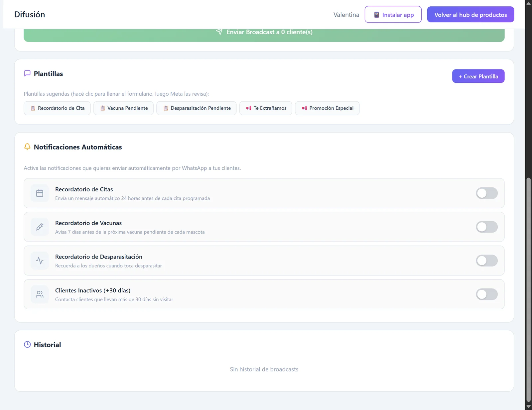532x410 pixels.
Task: Pick the Promoción Especial template
Action: point(327,108)
